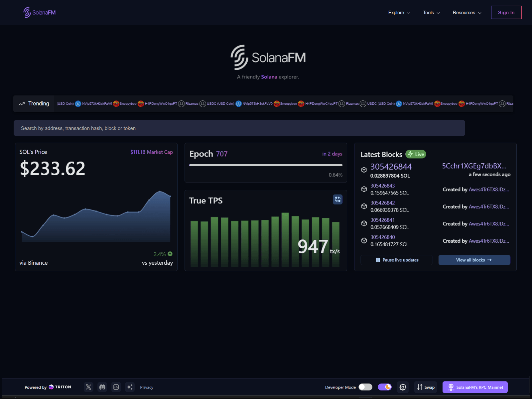Open creator Awes4Tr6TX8JDz... of block 305426843
The height and width of the screenshot is (399, 532).
click(x=489, y=190)
